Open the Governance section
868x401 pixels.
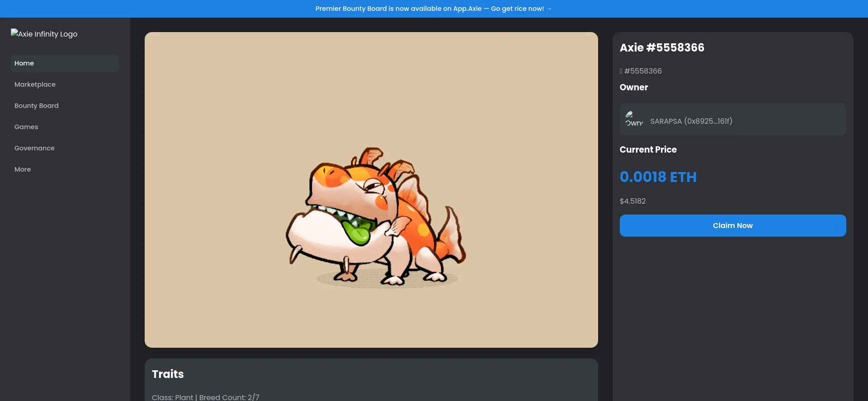tap(65, 148)
